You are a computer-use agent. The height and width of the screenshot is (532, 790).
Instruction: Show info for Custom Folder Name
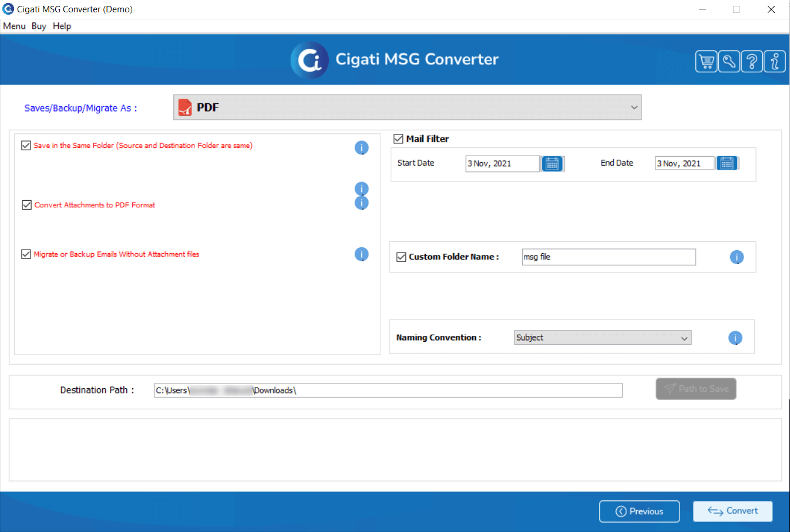point(737,257)
